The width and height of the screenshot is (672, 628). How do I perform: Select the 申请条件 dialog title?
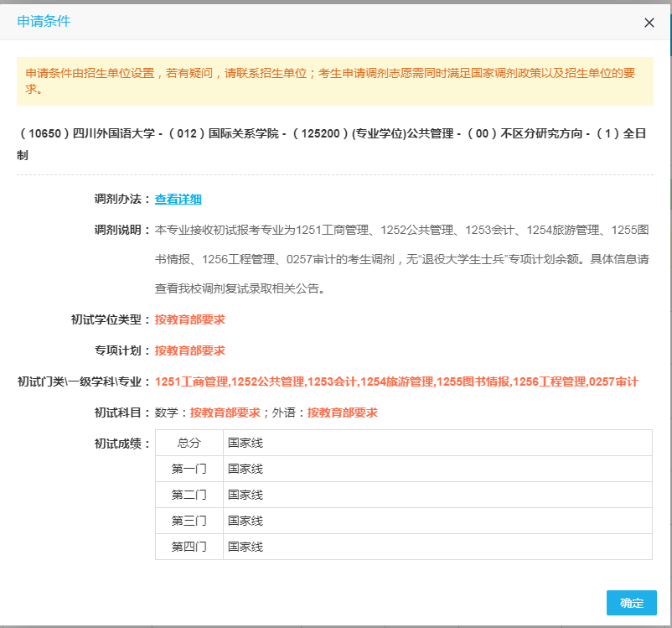tap(44, 21)
